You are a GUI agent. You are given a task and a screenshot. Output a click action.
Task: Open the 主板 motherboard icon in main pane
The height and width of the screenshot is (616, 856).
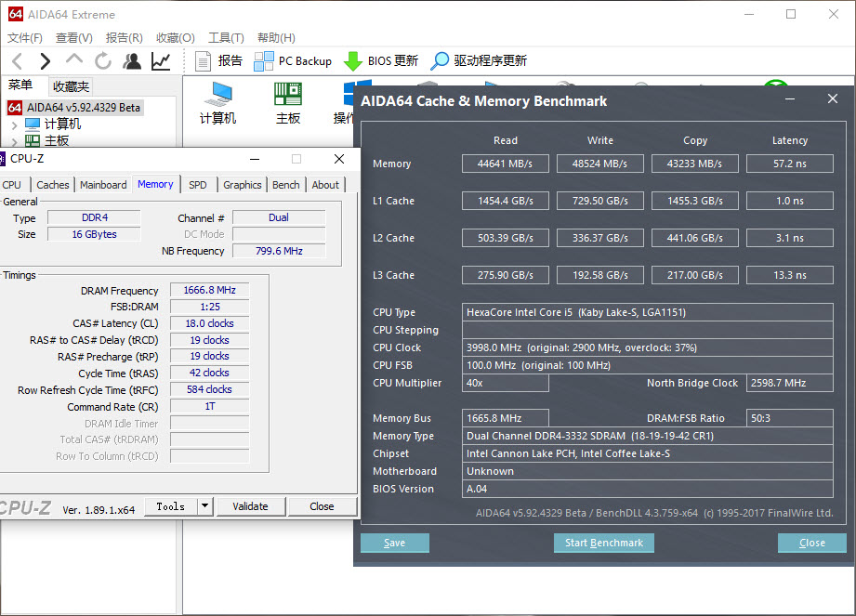tap(288, 102)
